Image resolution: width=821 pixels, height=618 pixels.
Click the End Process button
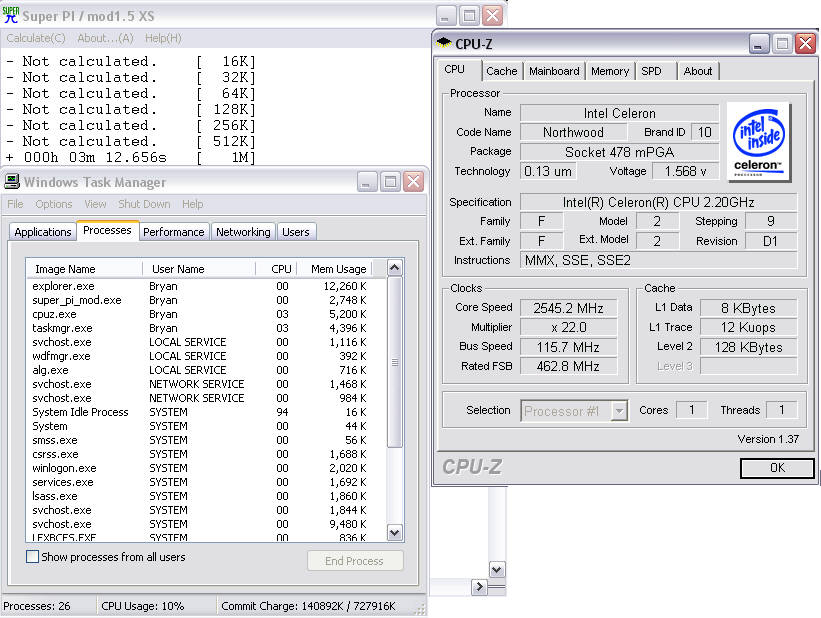[x=354, y=561]
